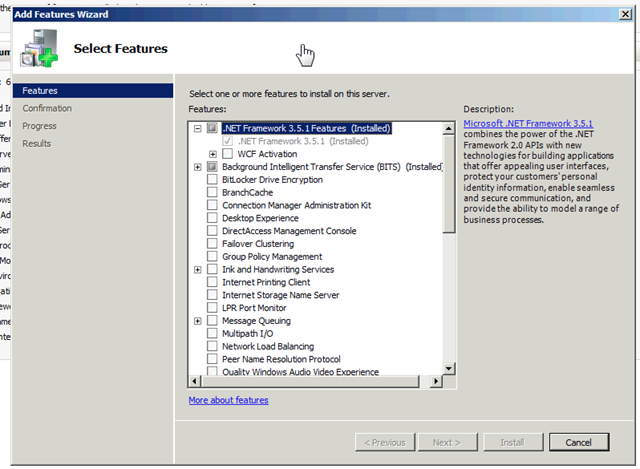Image resolution: width=640 pixels, height=469 pixels.
Task: Check the Failover Clustering checkbox
Action: [x=212, y=244]
